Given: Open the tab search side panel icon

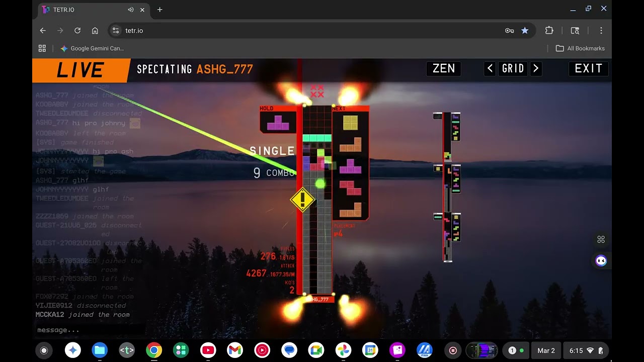Looking at the screenshot, I should point(575,31).
